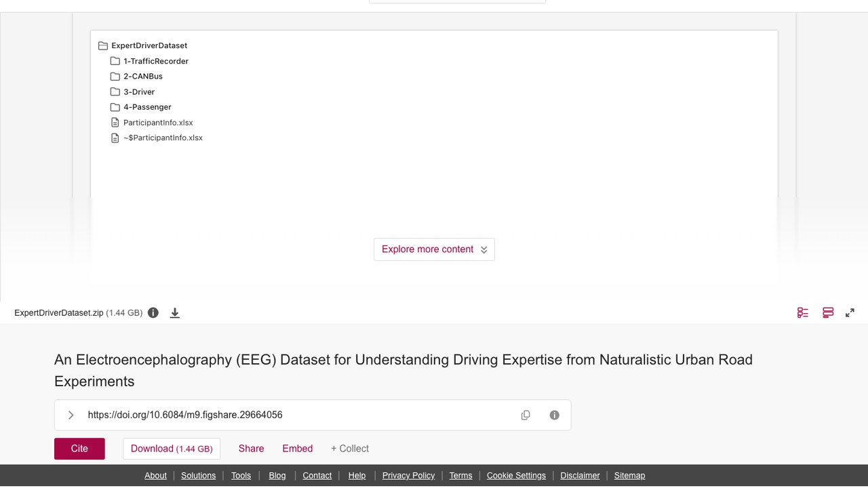Click the 1-TrafficRecorder folder icon
The width and height of the screenshot is (868, 488).
tap(115, 61)
